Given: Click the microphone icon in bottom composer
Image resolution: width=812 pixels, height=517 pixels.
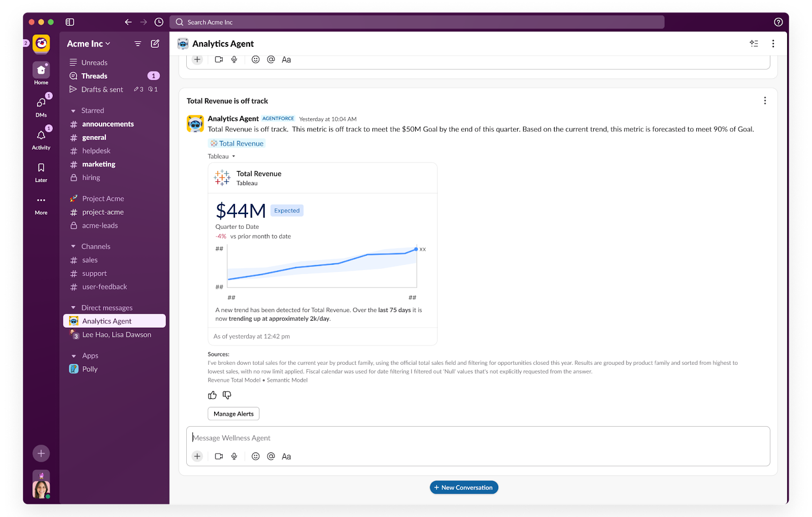Looking at the screenshot, I should (234, 456).
